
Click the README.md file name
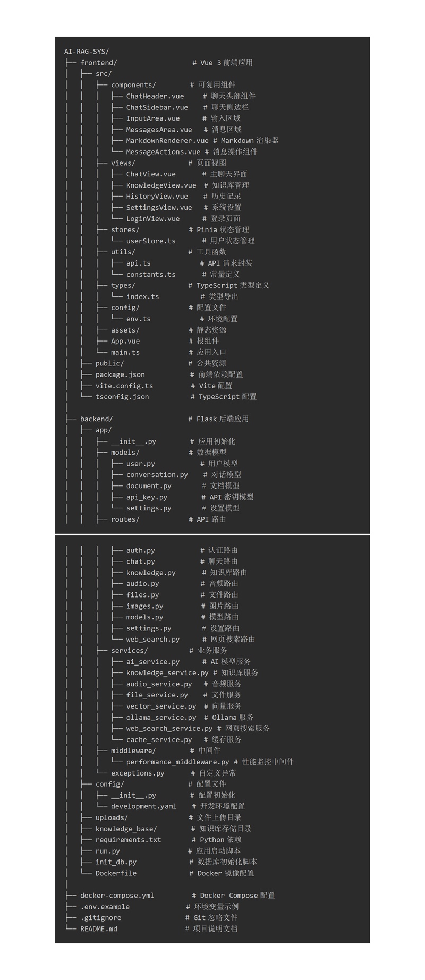click(x=98, y=929)
